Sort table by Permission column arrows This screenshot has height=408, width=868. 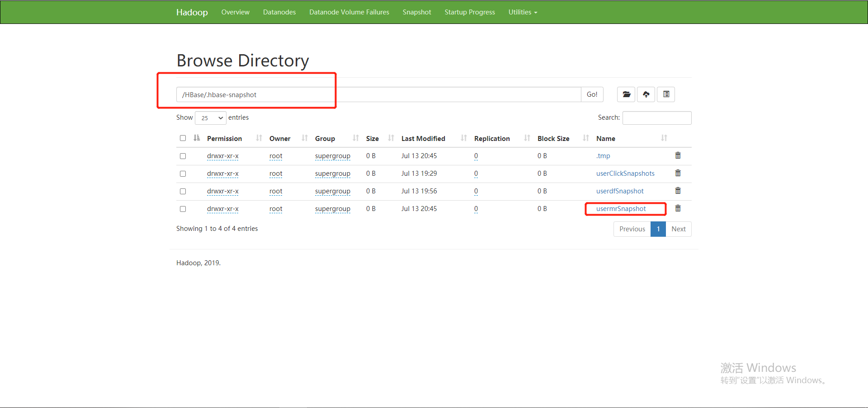coord(259,138)
